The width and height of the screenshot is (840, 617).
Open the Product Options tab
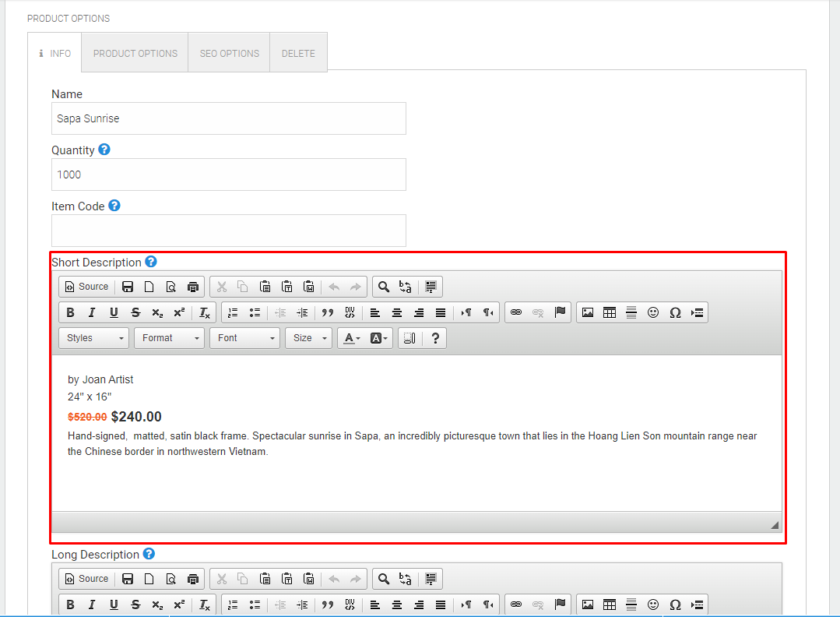point(135,52)
